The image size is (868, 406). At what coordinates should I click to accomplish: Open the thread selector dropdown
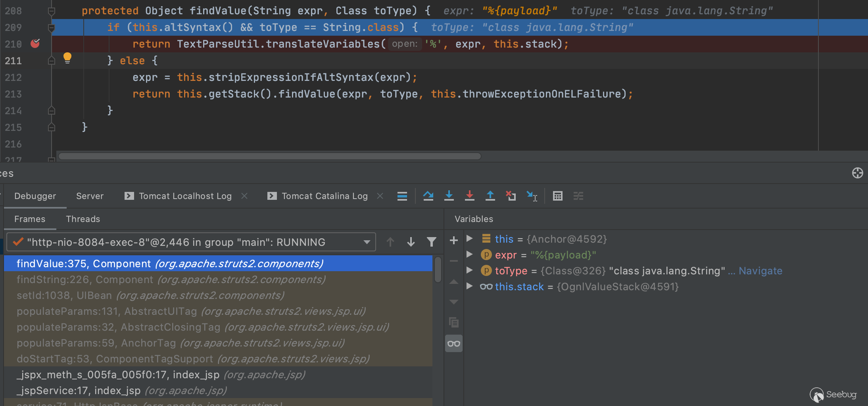(367, 242)
